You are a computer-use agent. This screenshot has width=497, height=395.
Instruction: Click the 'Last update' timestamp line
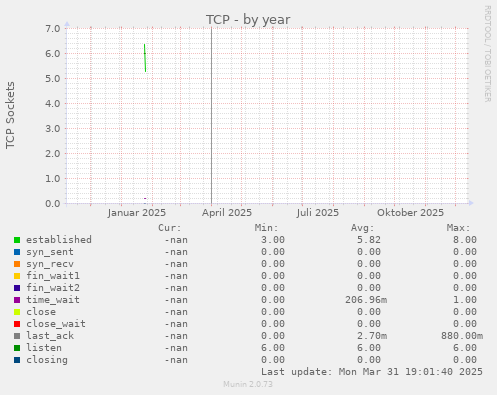[x=372, y=372]
